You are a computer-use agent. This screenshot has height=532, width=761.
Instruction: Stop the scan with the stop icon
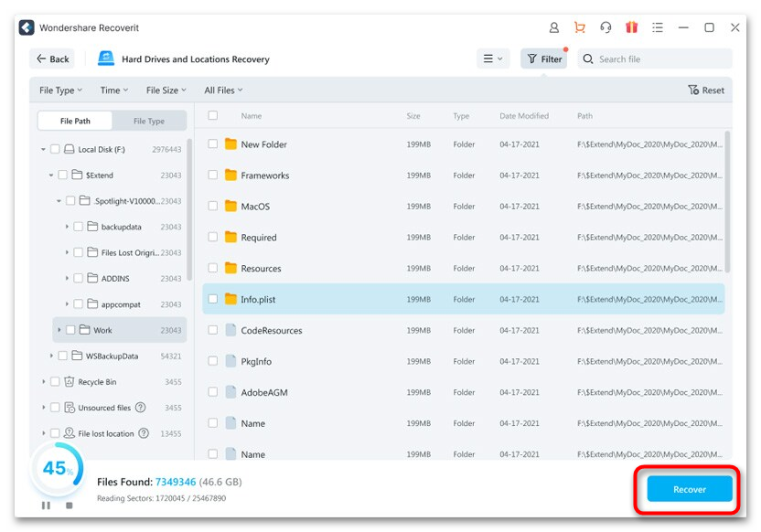click(x=69, y=505)
